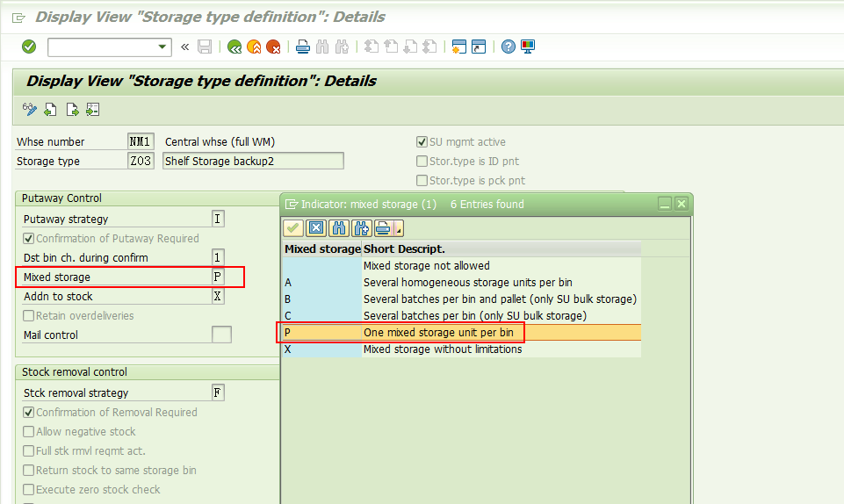
Task: Click the Generate Shortcut icon
Action: (x=479, y=47)
